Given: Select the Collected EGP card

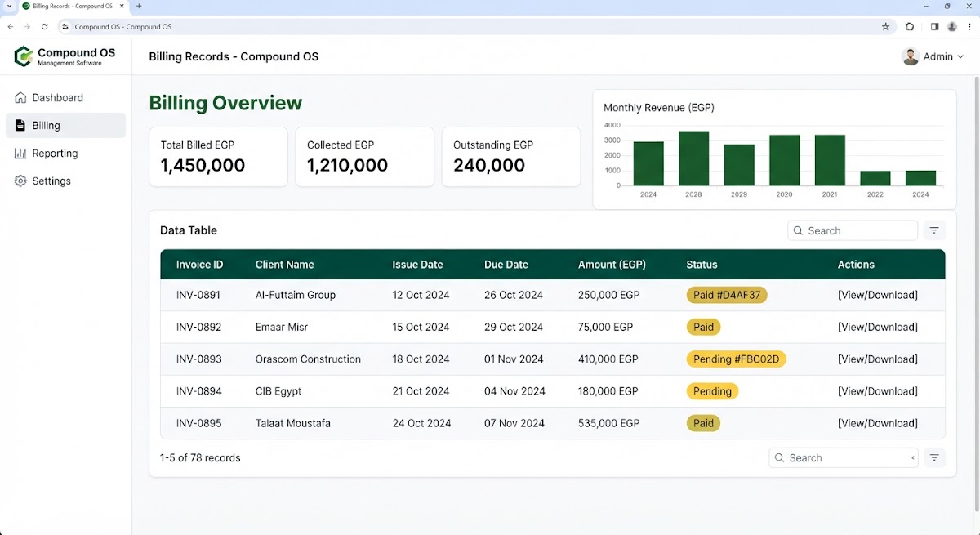Looking at the screenshot, I should coord(364,157).
